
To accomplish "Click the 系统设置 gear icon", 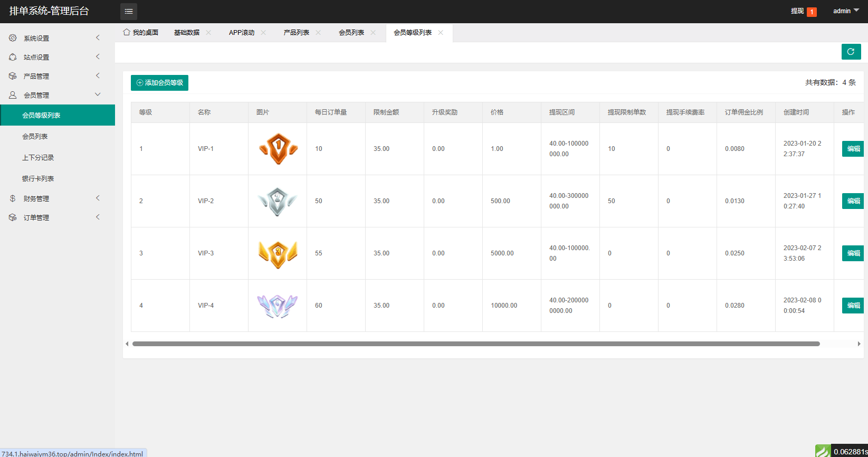I will coord(13,38).
